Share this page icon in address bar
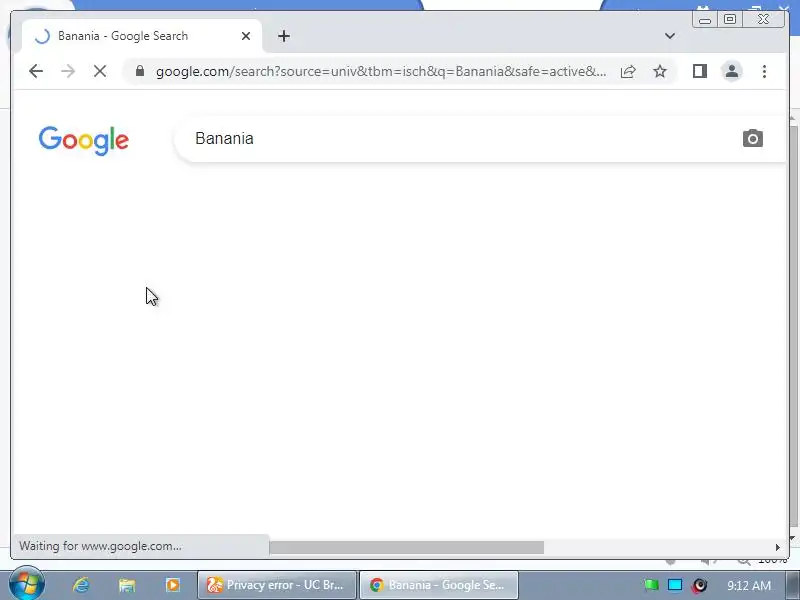Viewport: 800px width, 600px height. pos(628,71)
